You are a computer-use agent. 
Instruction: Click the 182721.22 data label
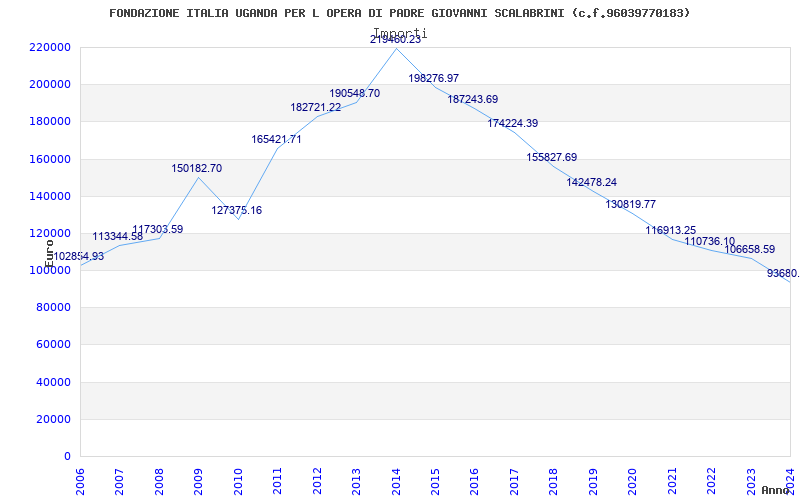316,108
